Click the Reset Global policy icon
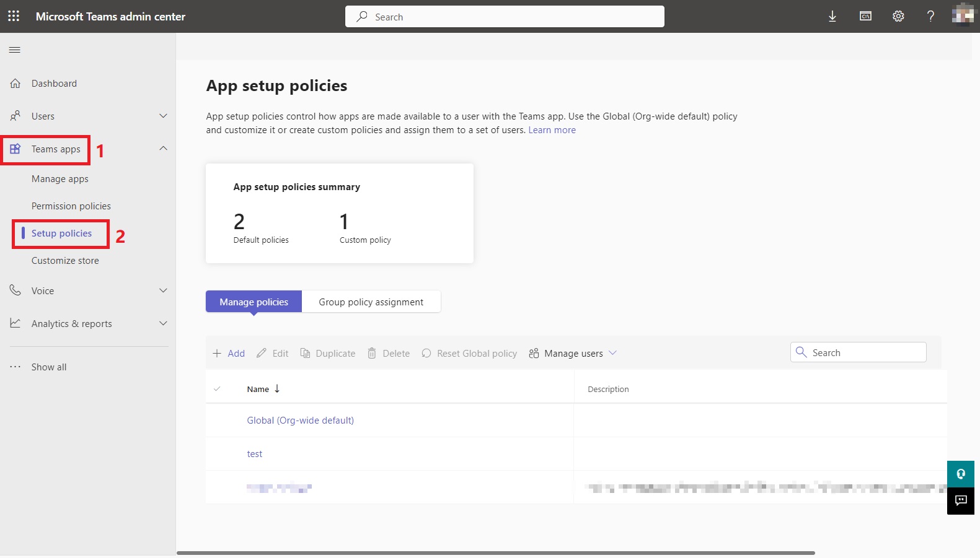Screen dimensions: 980x558 pos(426,353)
